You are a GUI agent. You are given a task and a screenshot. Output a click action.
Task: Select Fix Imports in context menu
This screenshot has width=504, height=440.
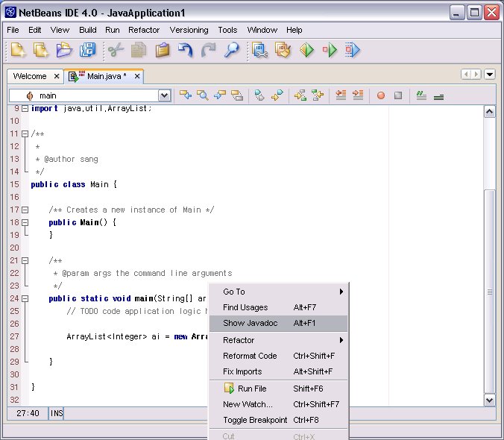coord(278,371)
